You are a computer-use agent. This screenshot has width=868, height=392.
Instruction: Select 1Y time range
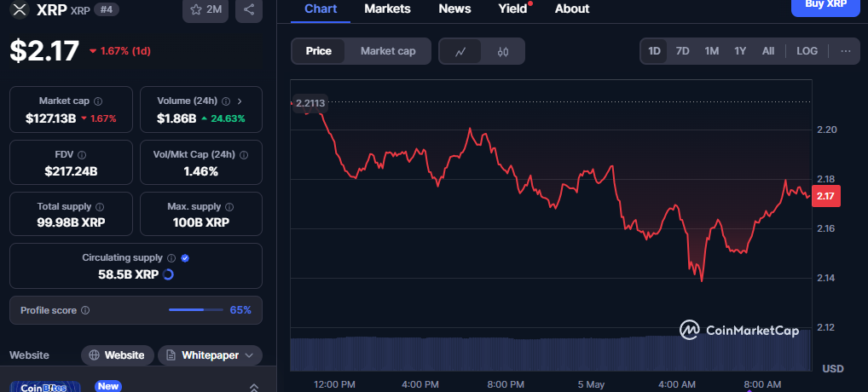click(x=740, y=51)
